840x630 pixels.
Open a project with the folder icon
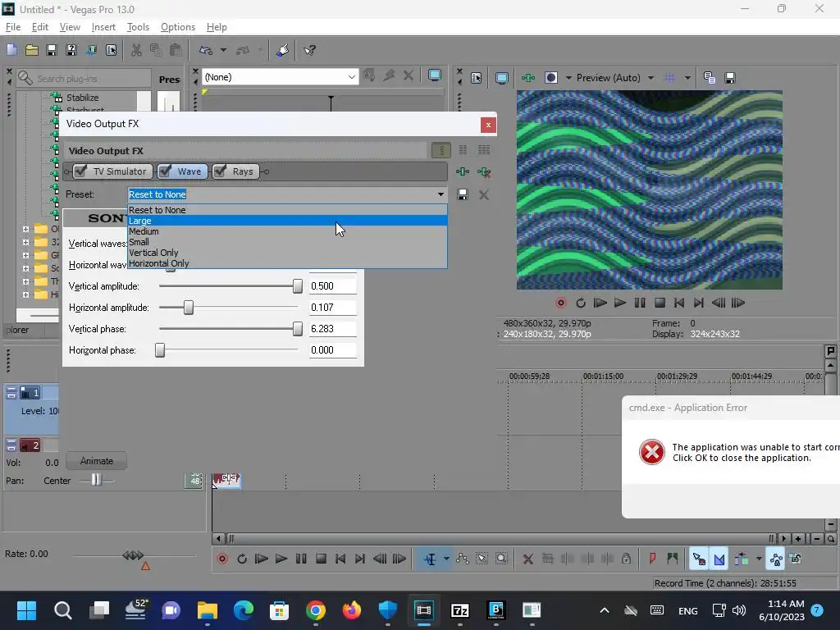pos(32,50)
